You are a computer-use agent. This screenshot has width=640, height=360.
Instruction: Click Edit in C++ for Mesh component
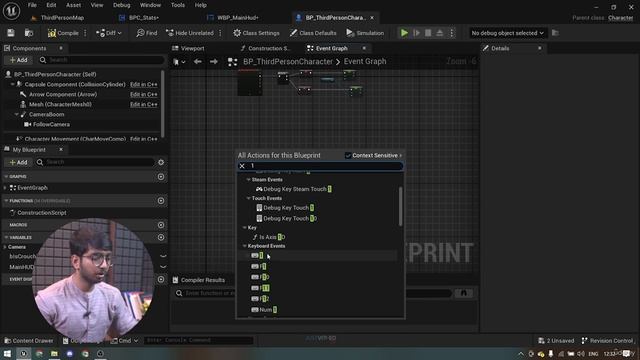(144, 104)
